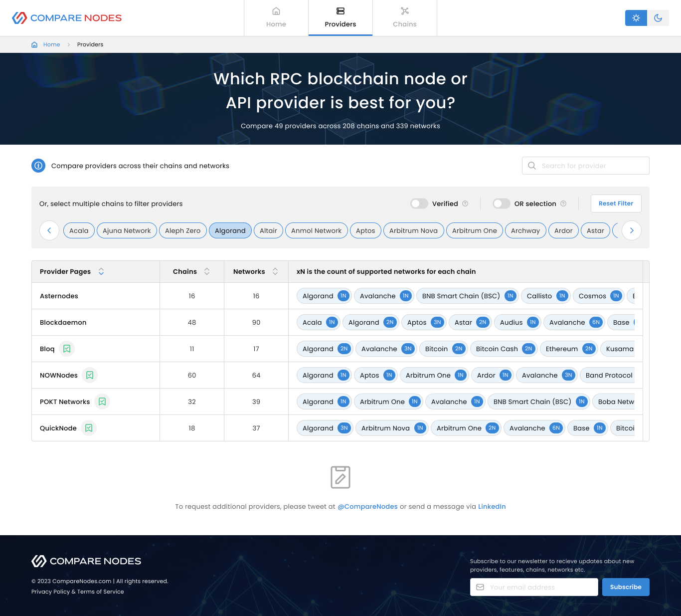This screenshot has height=616, width=681.
Task: Open the POKT Networks provider page
Action: 65,402
